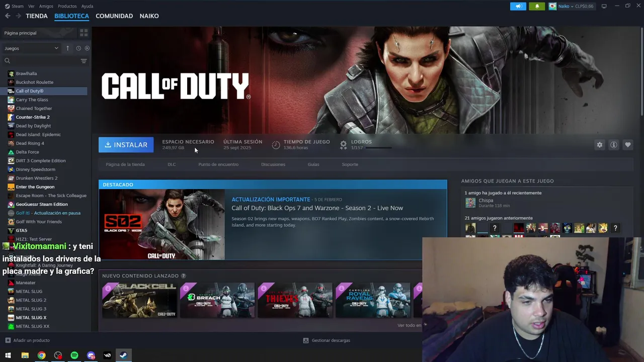
Task: Open the Productos menu
Action: [x=67, y=6]
